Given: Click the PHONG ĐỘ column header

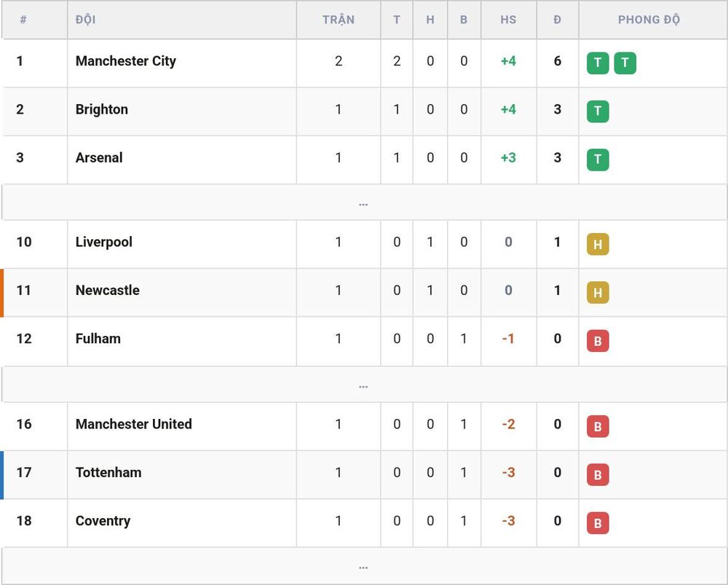Looking at the screenshot, I should tap(649, 20).
